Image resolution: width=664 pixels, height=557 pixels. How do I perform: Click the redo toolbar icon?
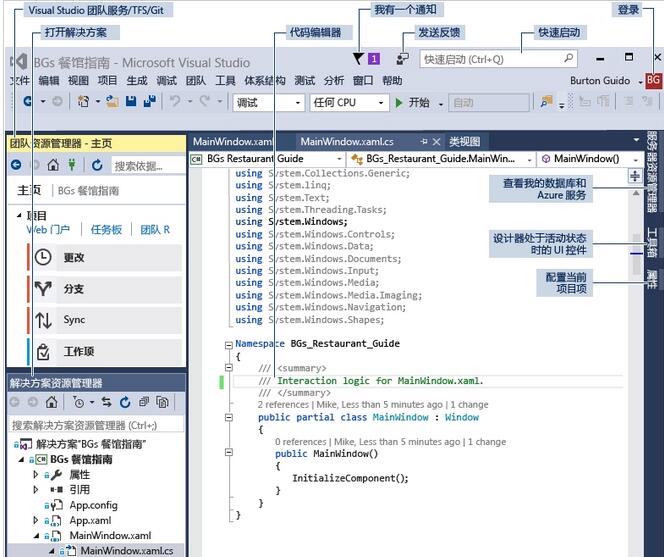pos(205,102)
